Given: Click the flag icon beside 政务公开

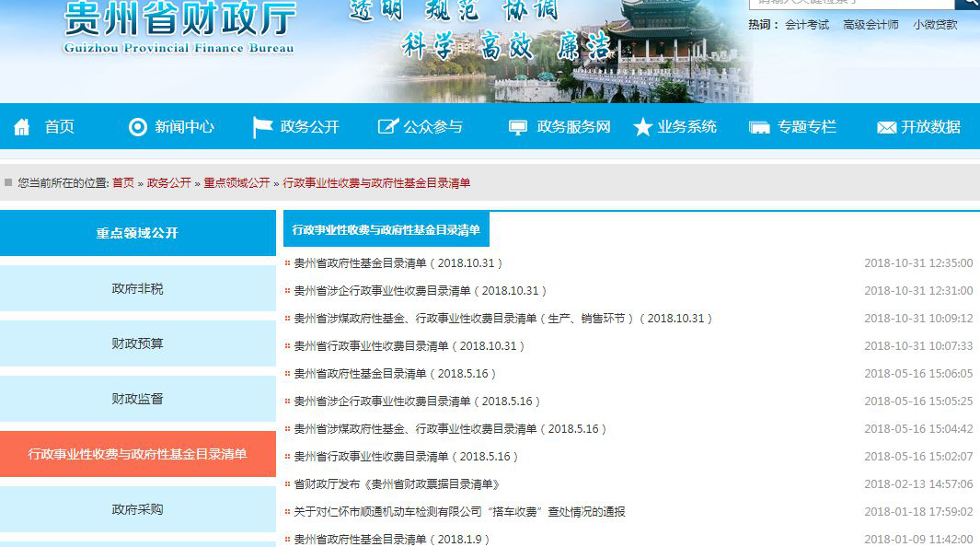Looking at the screenshot, I should coord(262,127).
